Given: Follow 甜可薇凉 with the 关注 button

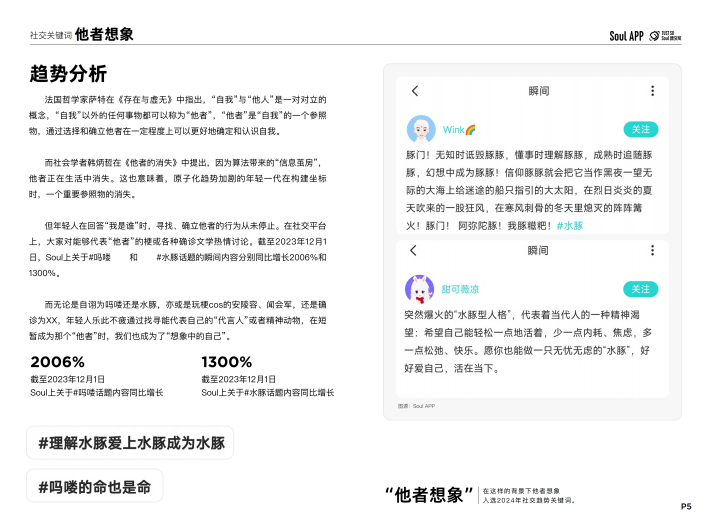Looking at the screenshot, I should click(640, 289).
